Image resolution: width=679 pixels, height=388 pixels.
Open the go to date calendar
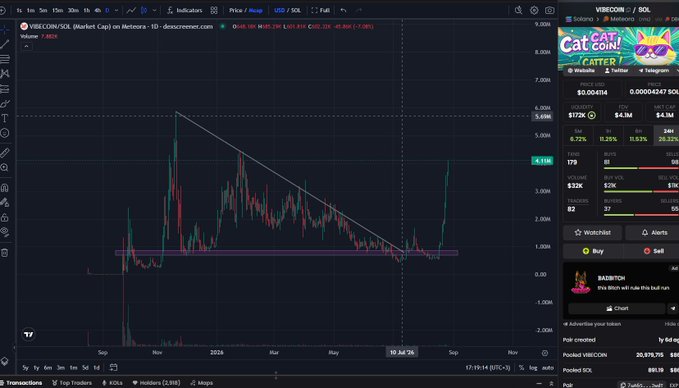pos(113,368)
